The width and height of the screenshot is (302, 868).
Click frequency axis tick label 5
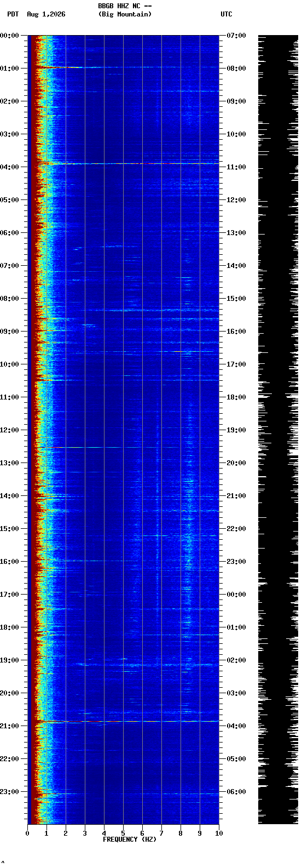(123, 833)
